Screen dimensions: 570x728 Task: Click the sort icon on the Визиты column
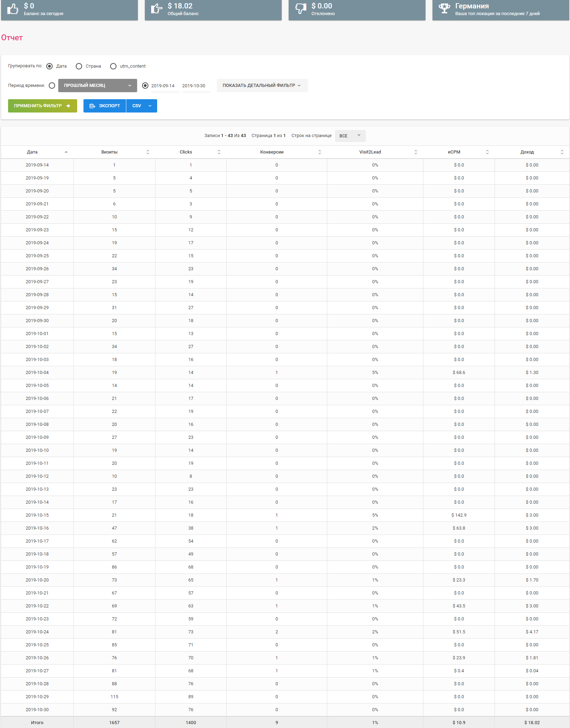pyautogui.click(x=148, y=152)
